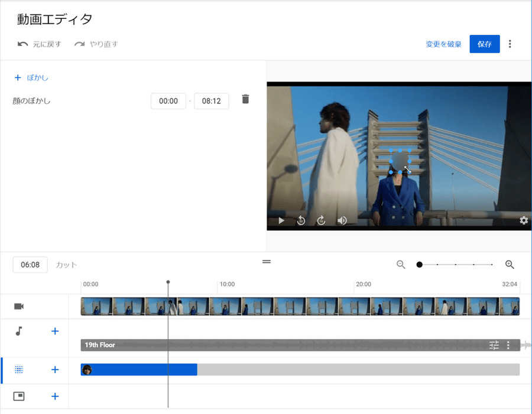Click the redo arrow icon
The height and width of the screenshot is (414, 532).
79,44
